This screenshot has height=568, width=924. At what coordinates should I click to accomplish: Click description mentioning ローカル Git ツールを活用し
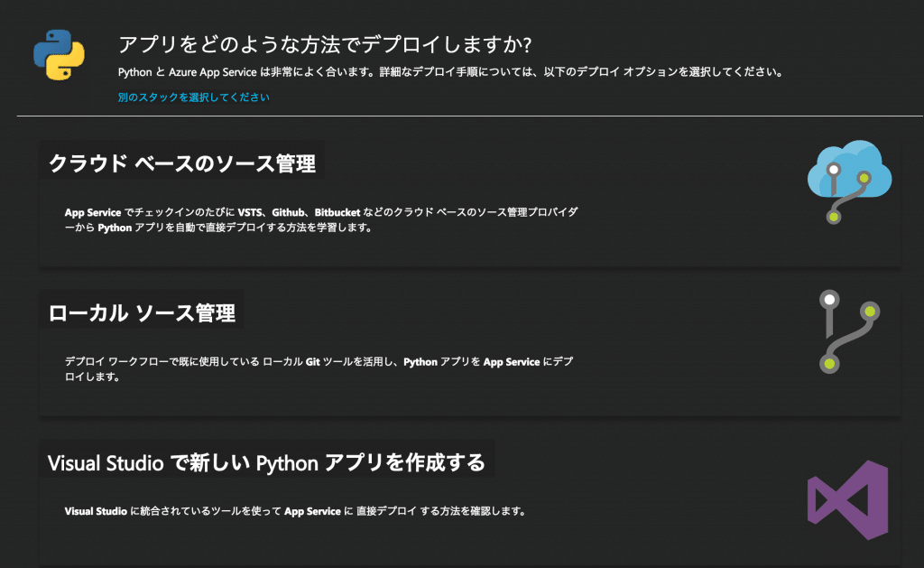pos(319,369)
